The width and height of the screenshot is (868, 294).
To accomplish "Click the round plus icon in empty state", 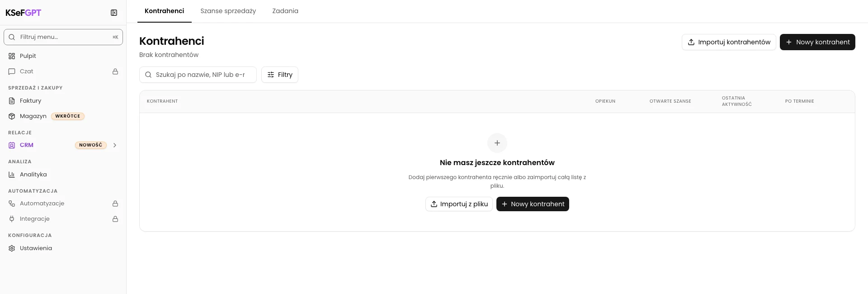I will (497, 143).
